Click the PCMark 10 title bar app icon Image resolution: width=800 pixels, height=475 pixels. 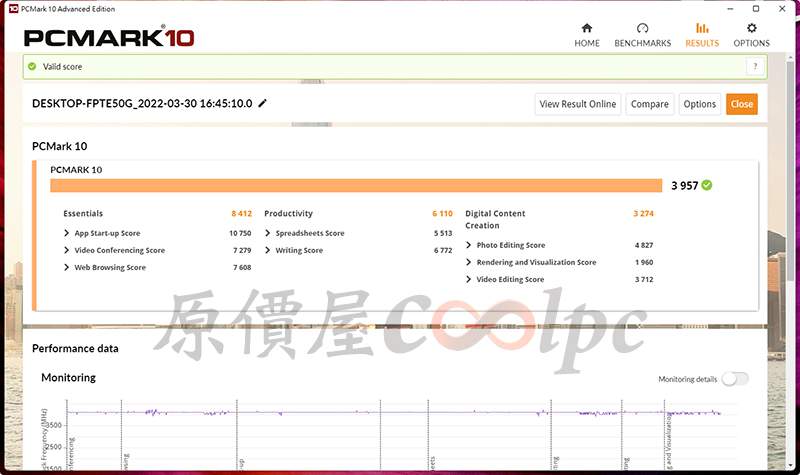pos(14,9)
